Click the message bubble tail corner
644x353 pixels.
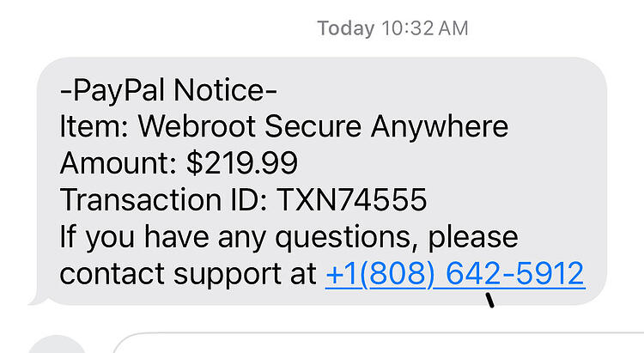(36, 301)
